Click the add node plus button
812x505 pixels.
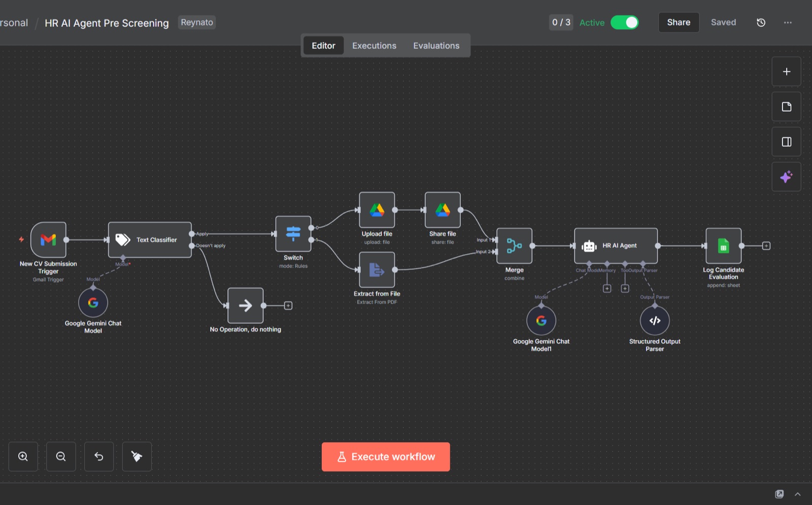click(x=787, y=72)
